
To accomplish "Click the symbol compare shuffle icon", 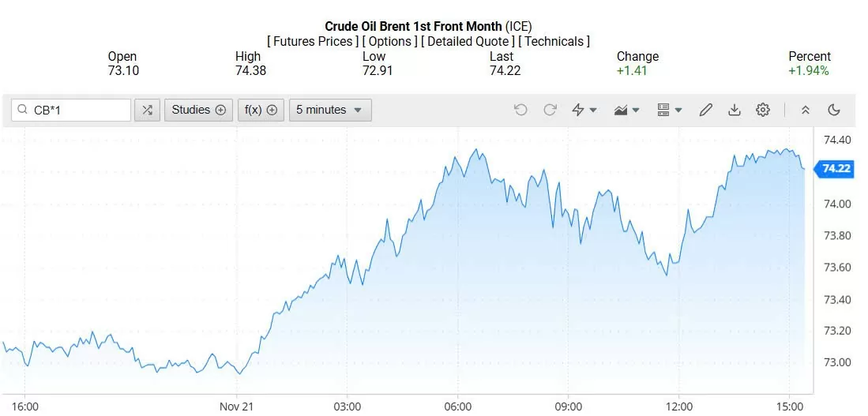I will click(x=147, y=110).
